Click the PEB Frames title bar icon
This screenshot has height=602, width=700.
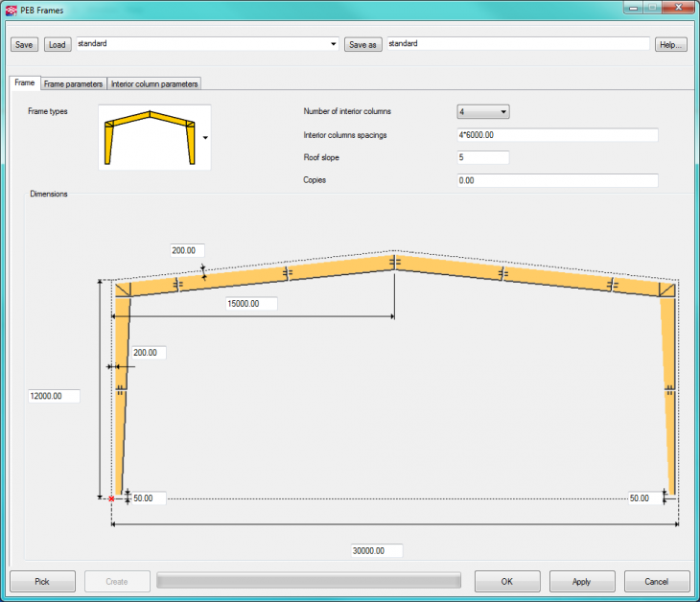[x=11, y=10]
